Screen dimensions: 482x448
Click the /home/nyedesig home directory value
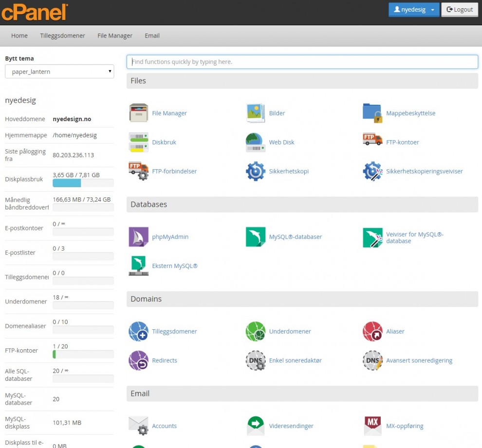tap(74, 135)
